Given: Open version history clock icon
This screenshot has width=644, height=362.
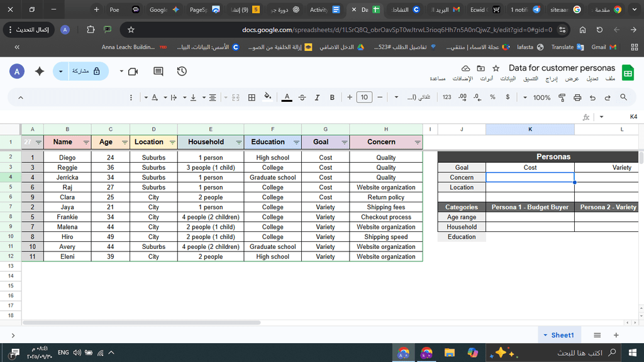Looking at the screenshot, I should click(182, 72).
